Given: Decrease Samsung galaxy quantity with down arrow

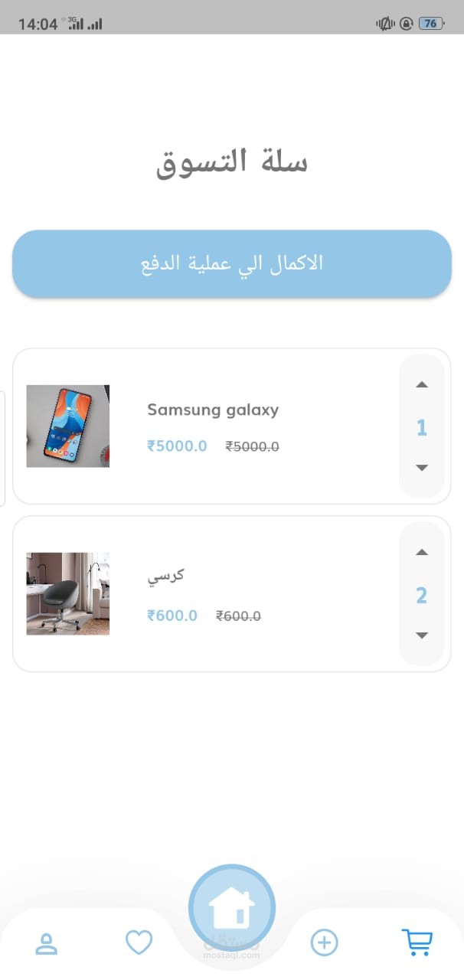Looking at the screenshot, I should tap(422, 468).
